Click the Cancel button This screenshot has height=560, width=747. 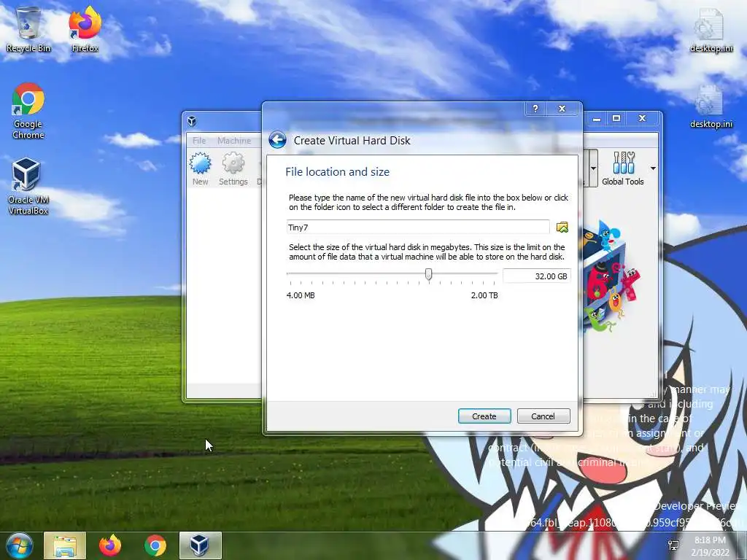pos(543,416)
